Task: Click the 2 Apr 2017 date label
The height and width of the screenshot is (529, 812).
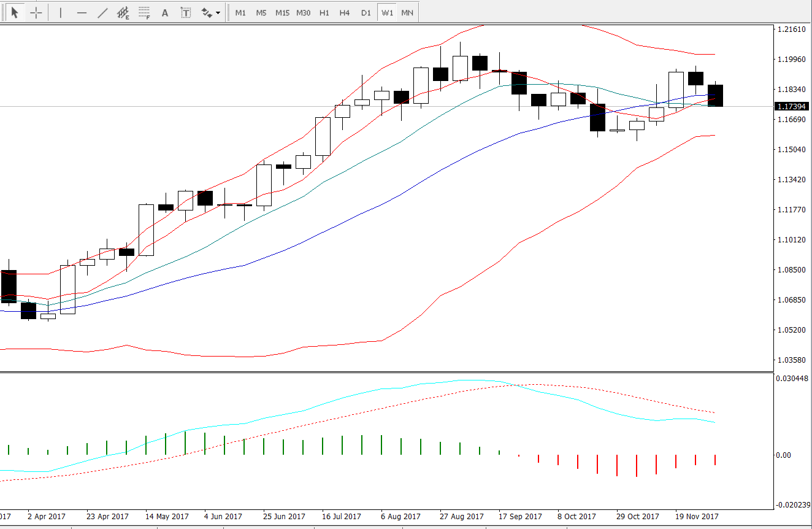Action: (47, 516)
